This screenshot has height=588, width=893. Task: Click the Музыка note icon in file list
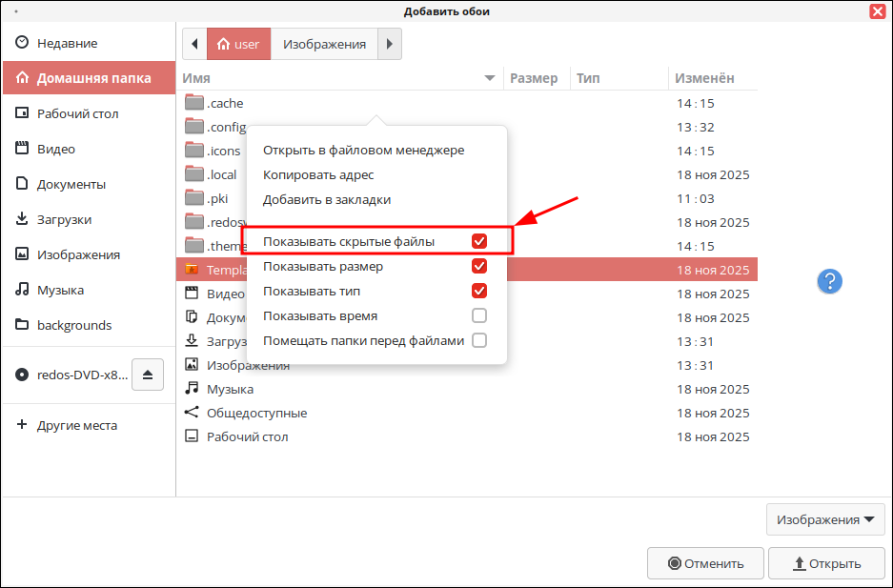tap(192, 389)
